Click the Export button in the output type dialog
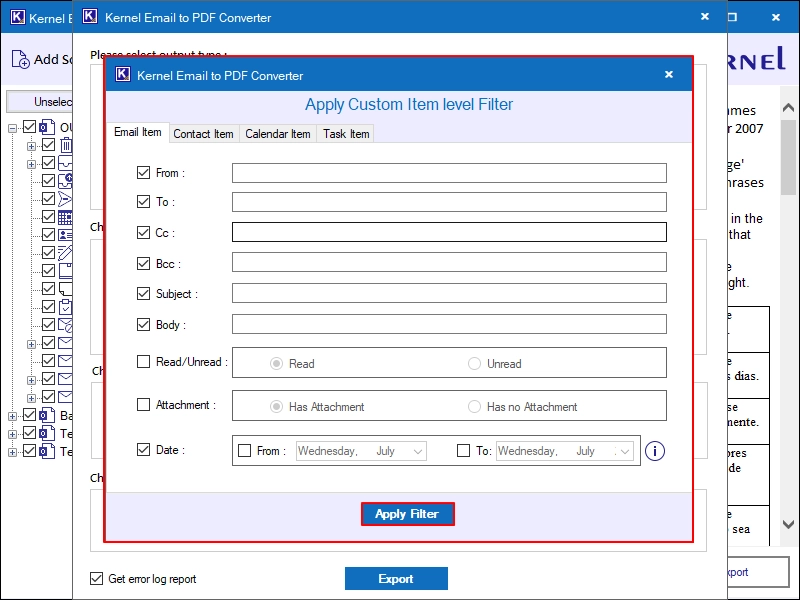This screenshot has width=800, height=600. (x=396, y=579)
